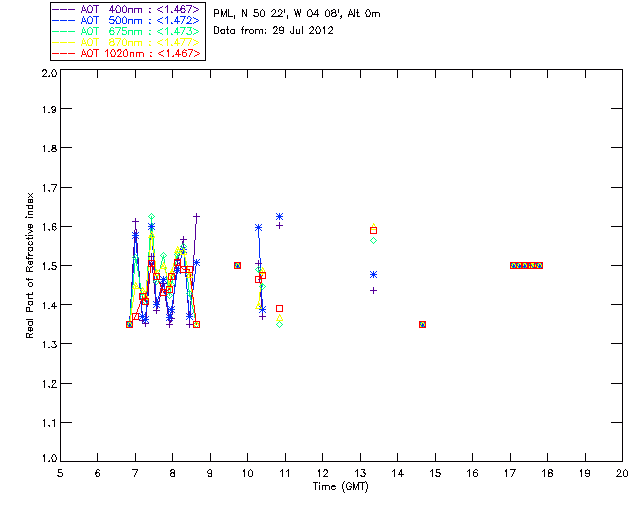This screenshot has width=640, height=512.
Task: Click the blue asterisk at 1.62 near time 10.8
Action: [x=280, y=216]
